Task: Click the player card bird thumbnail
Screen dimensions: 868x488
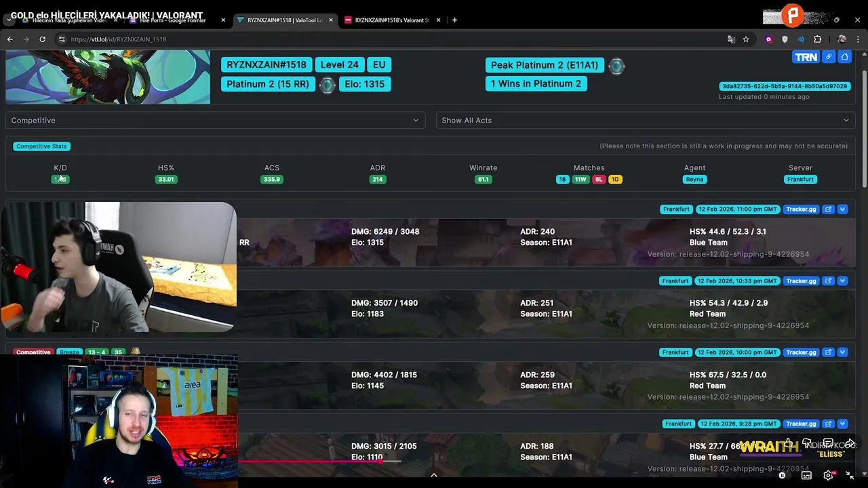Action: [108, 77]
